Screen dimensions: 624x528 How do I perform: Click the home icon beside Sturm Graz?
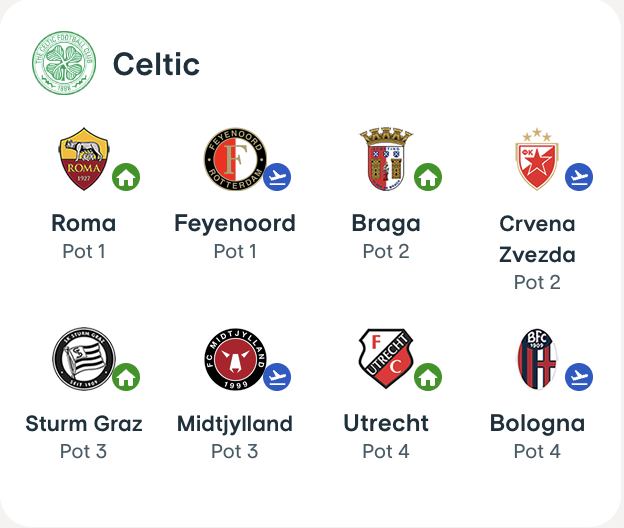tap(126, 377)
